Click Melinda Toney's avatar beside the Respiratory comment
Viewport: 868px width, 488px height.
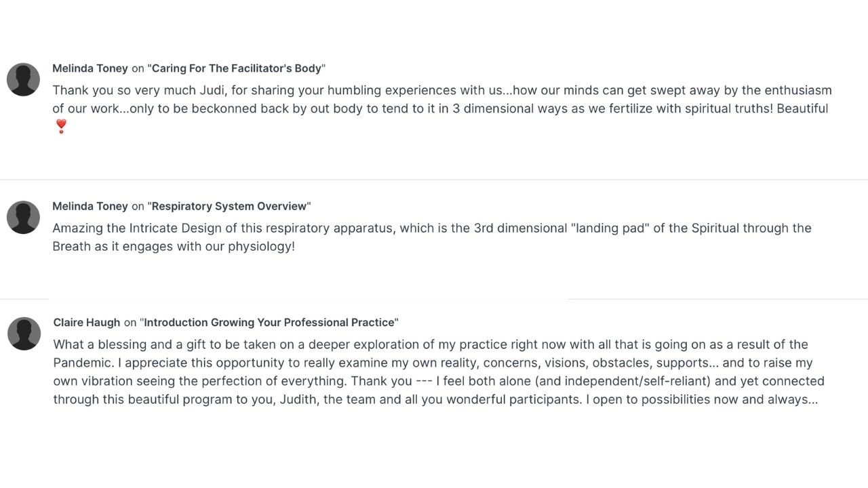pos(24,218)
